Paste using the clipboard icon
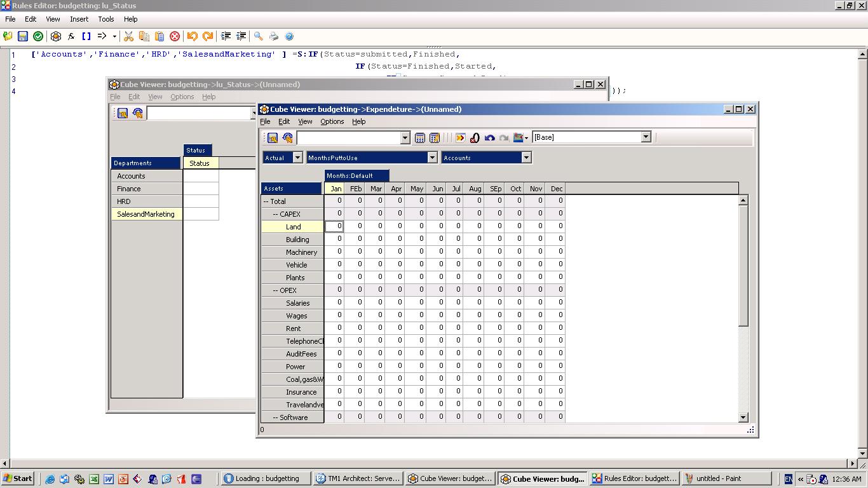Screen dimensions: 868x488 tap(159, 36)
